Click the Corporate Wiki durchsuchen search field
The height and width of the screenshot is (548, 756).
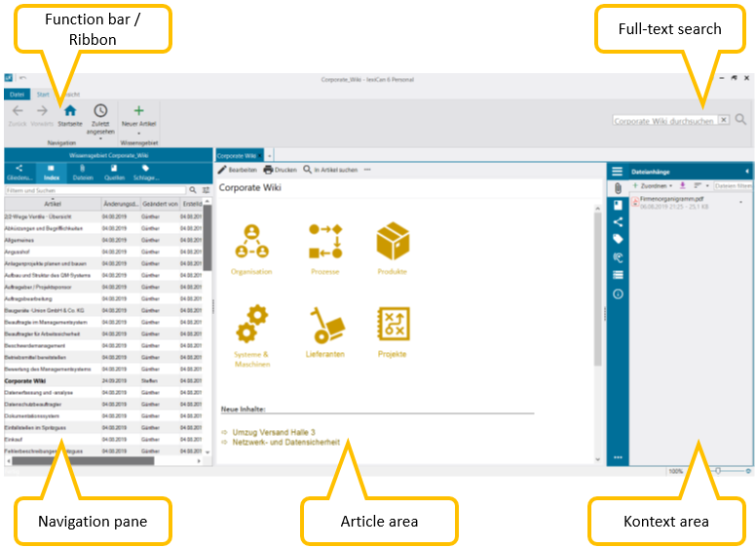tap(664, 120)
